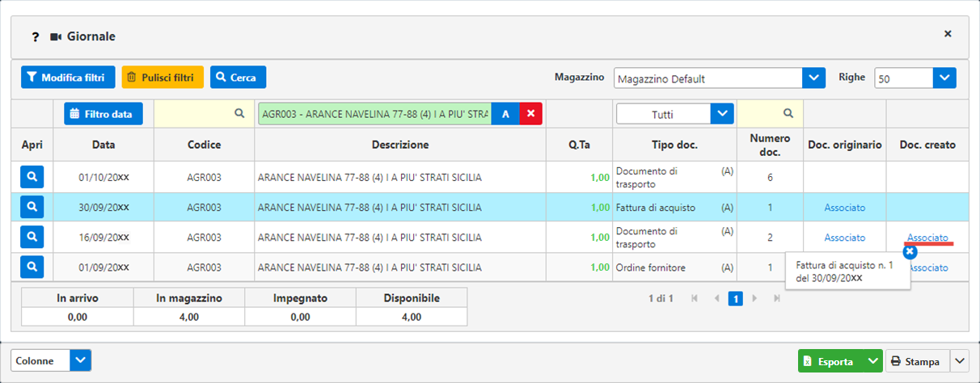
Task: Click the video camera icon beside Giornale
Action: click(x=56, y=36)
